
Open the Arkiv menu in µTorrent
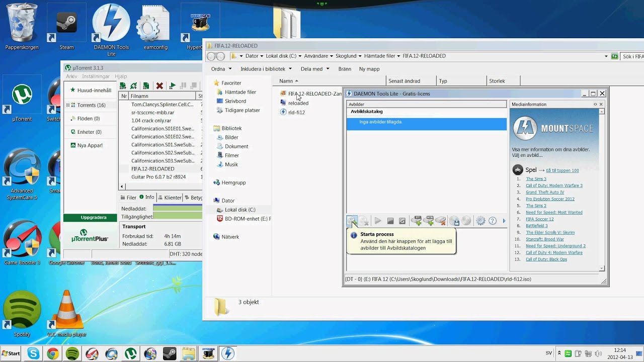71,76
